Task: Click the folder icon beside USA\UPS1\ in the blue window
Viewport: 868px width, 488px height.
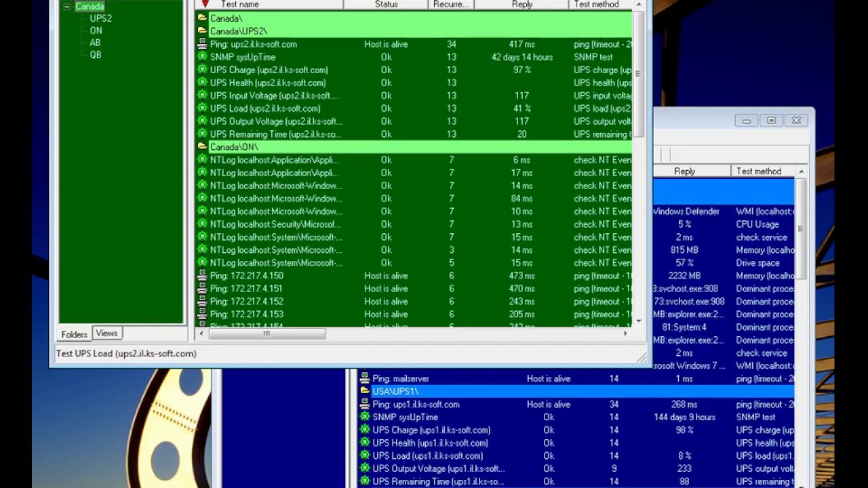Action: (x=365, y=392)
